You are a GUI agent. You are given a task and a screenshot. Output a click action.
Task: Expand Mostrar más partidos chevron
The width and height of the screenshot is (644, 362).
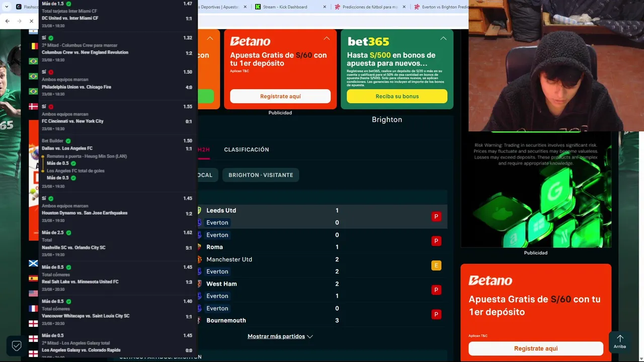click(x=310, y=336)
